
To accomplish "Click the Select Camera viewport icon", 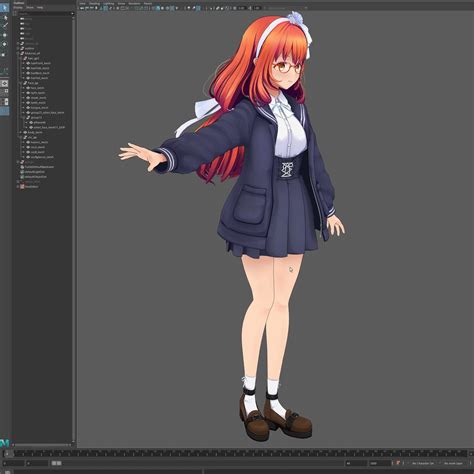I will pos(82,8).
